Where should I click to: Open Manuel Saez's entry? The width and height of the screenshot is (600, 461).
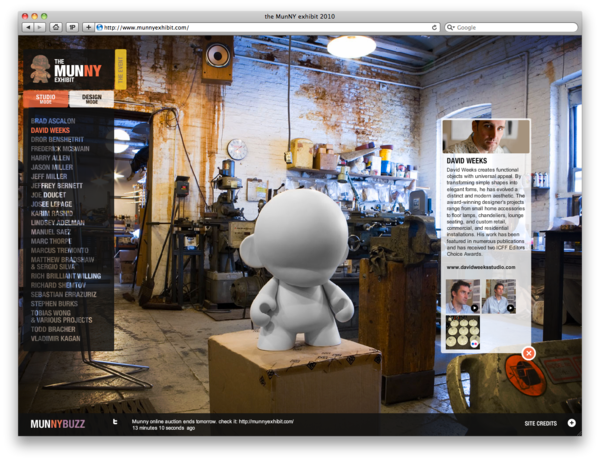pos(51,232)
